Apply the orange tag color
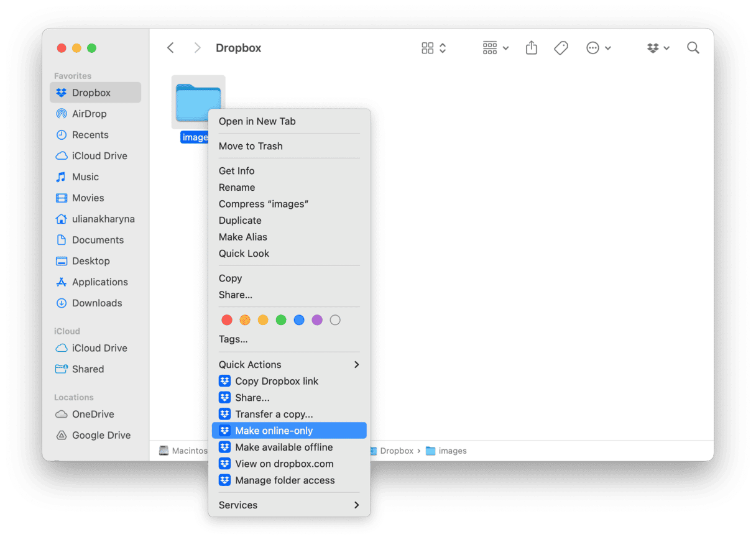Viewport: 756px width, 537px height. click(245, 320)
